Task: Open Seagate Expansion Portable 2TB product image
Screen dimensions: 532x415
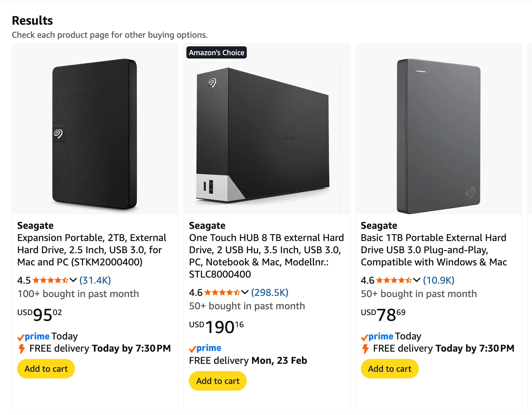Action: click(95, 134)
